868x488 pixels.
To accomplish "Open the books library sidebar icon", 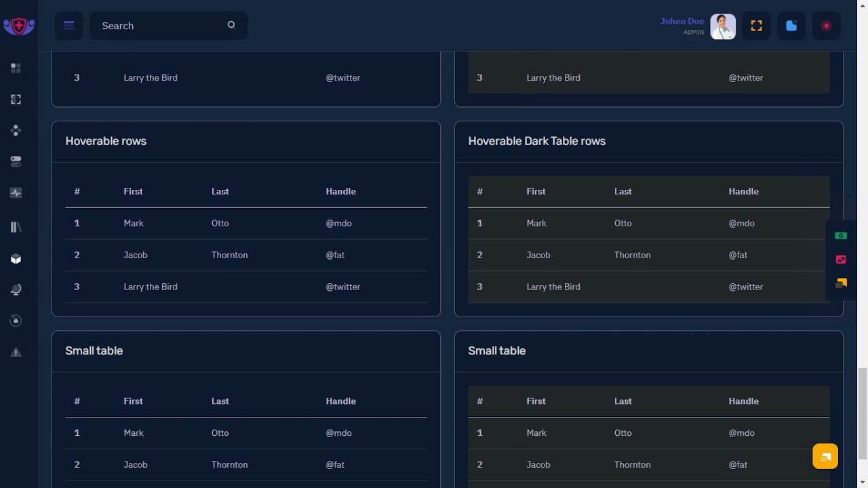I will point(16,227).
